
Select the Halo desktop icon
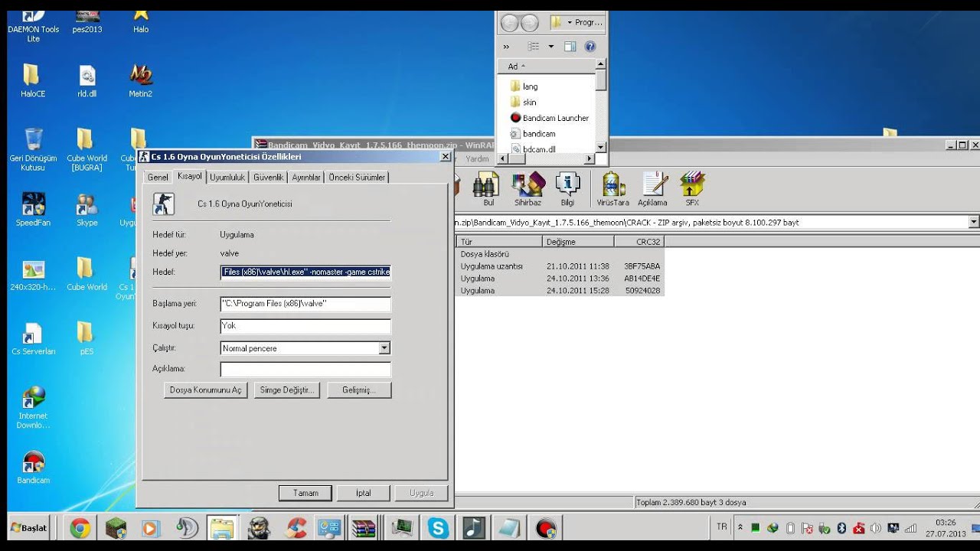coord(141,22)
